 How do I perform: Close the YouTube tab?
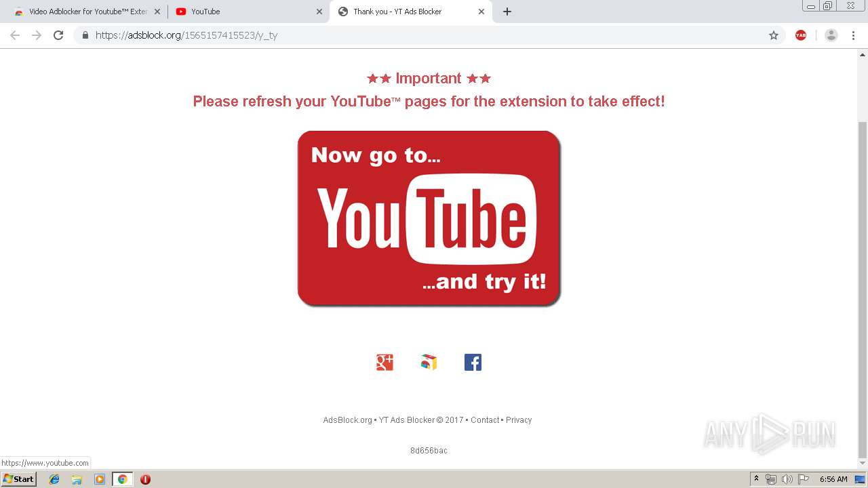pyautogui.click(x=319, y=12)
